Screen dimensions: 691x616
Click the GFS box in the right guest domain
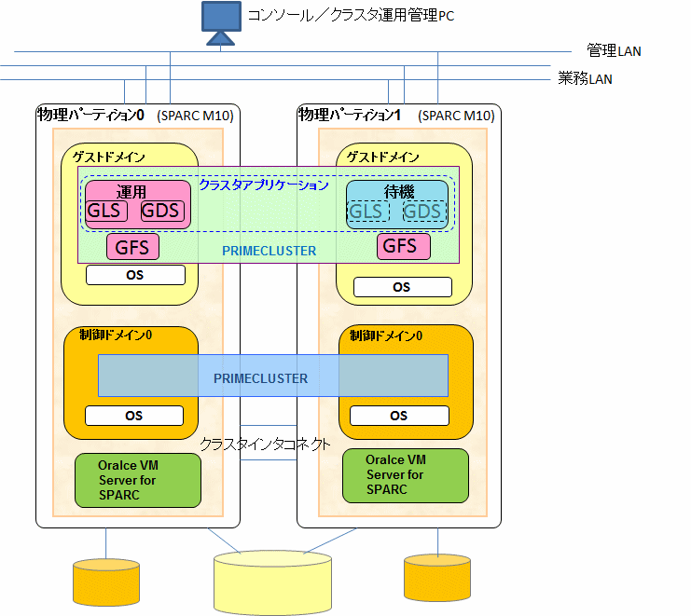404,246
